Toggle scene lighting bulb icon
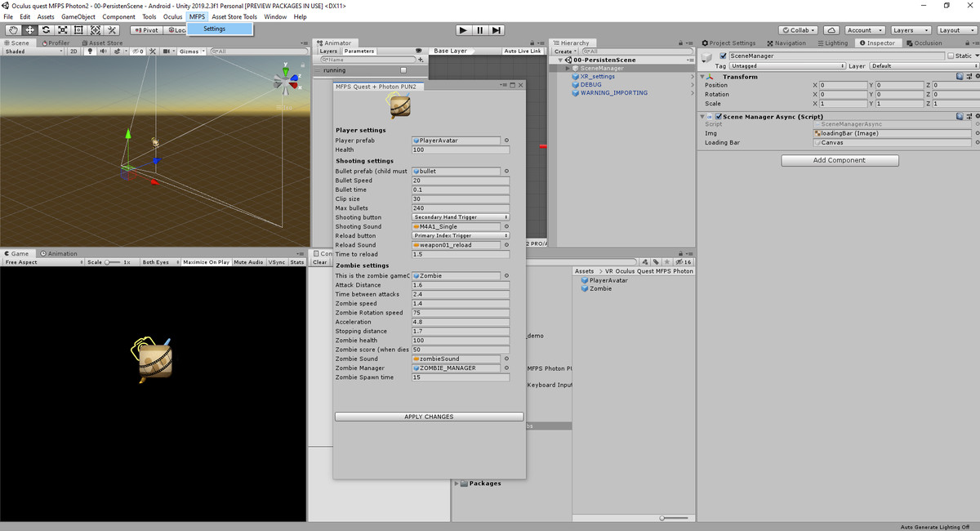Image resolution: width=980 pixels, height=531 pixels. pos(91,51)
